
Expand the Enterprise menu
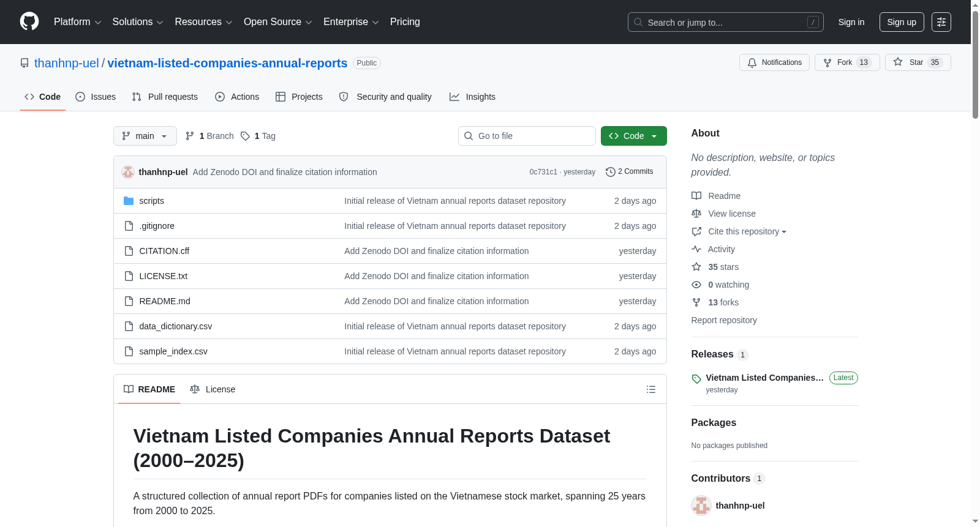[351, 22]
